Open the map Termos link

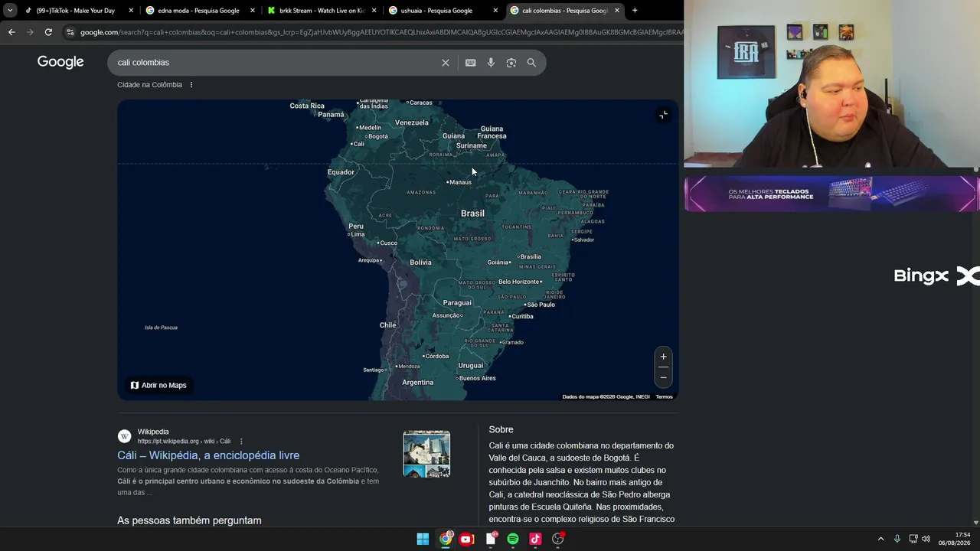click(x=664, y=396)
